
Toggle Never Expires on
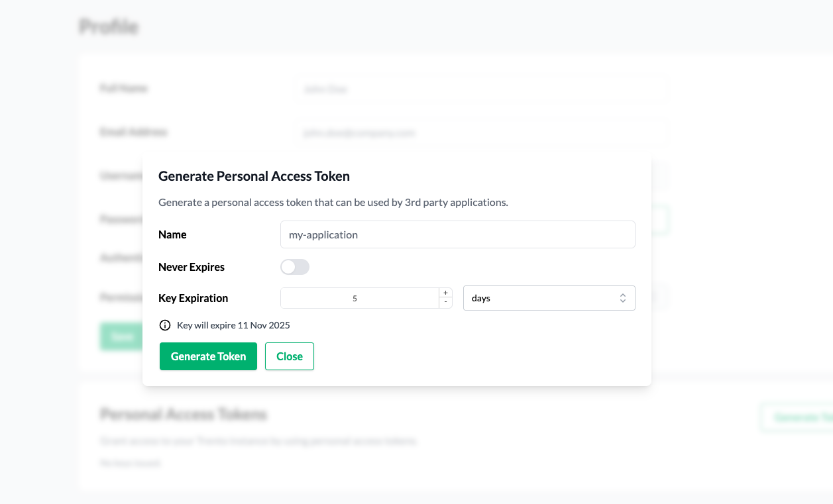click(x=294, y=266)
